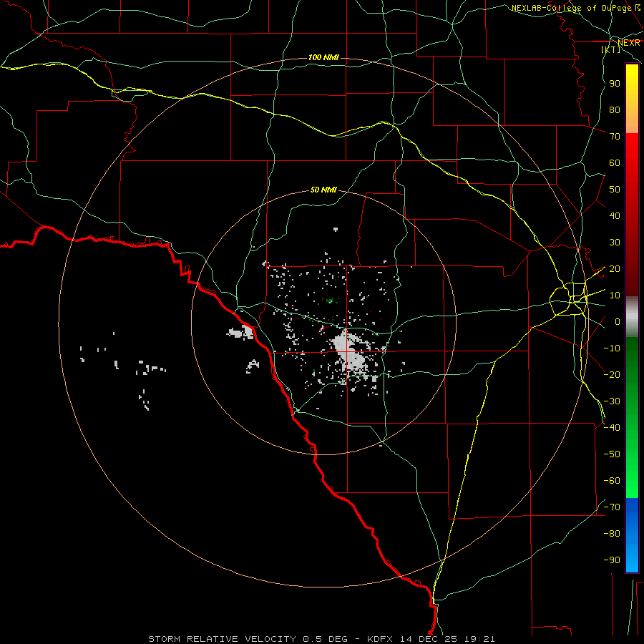
Task: Click the NEXLAB-College of DuPage title text
Action: [571, 8]
